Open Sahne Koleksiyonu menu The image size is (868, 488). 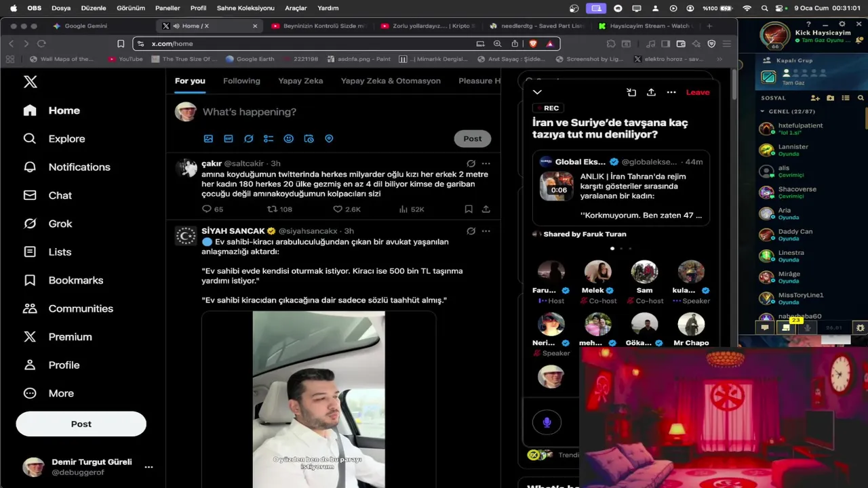pyautogui.click(x=245, y=8)
